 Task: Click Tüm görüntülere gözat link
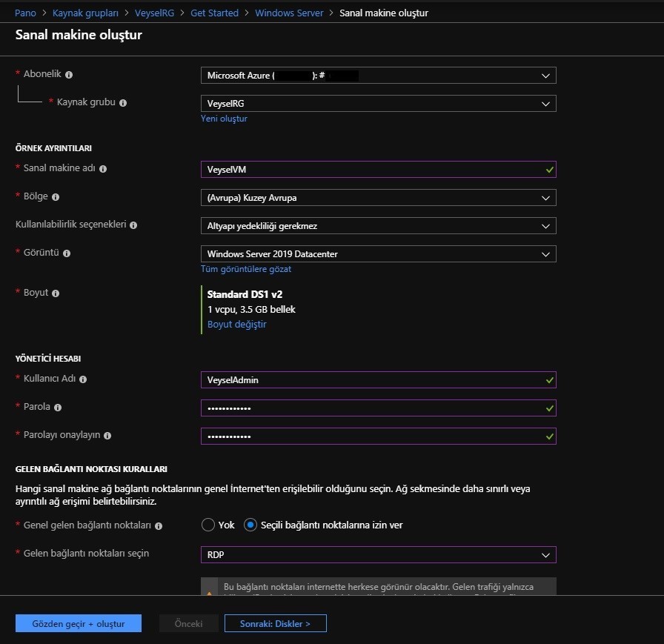click(x=246, y=269)
